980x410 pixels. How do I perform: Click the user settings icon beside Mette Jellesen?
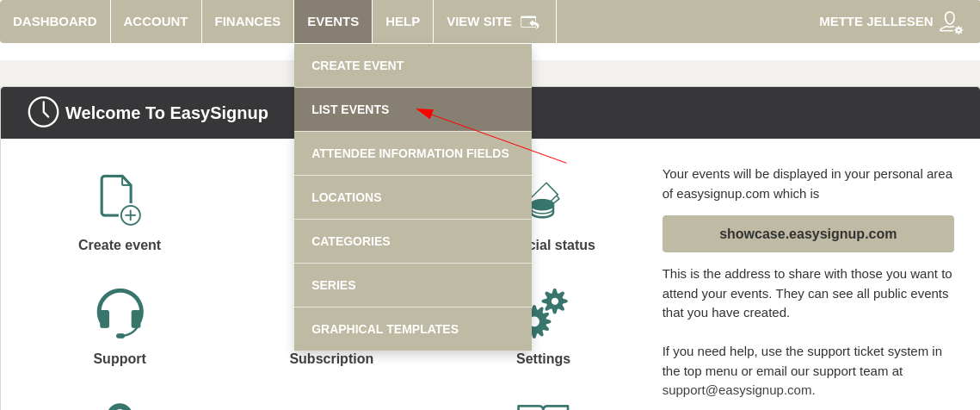pos(951,22)
